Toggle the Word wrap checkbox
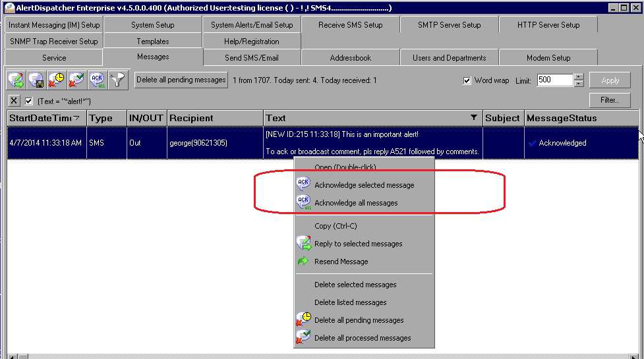The width and height of the screenshot is (644, 359). [x=467, y=80]
